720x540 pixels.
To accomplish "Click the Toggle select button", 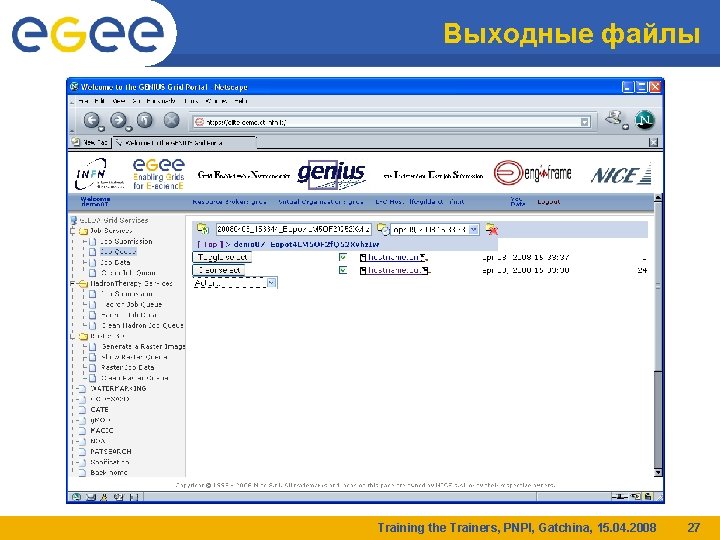I will (222, 257).
